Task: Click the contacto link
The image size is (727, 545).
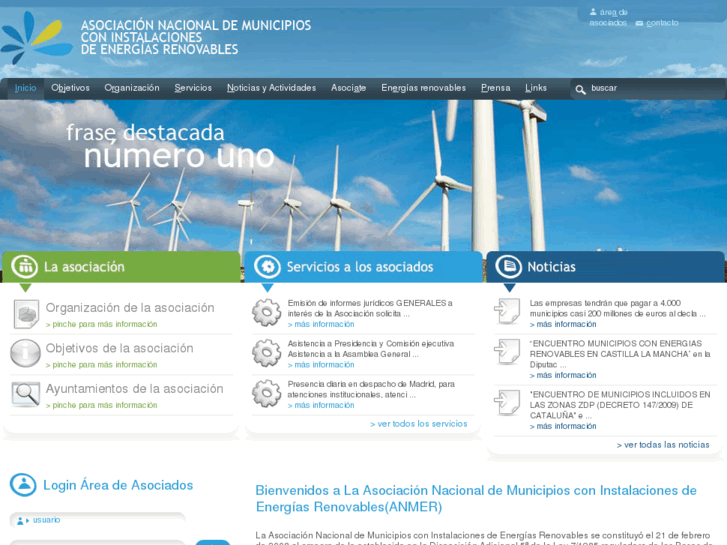Action: [662, 23]
